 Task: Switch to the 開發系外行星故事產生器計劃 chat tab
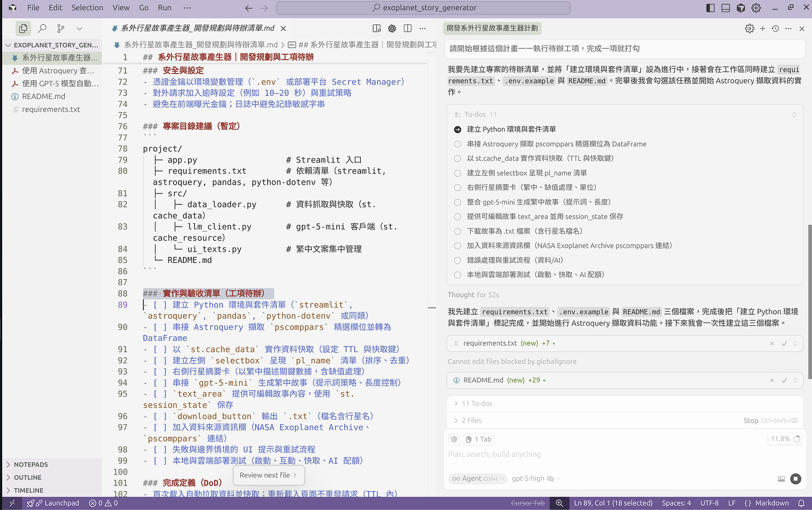coord(492,28)
